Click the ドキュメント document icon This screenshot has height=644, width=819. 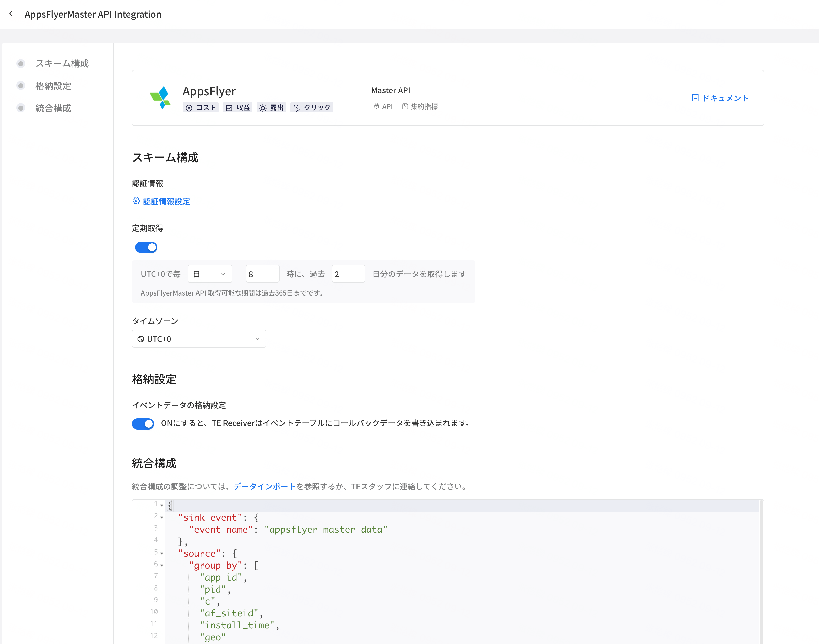(695, 98)
